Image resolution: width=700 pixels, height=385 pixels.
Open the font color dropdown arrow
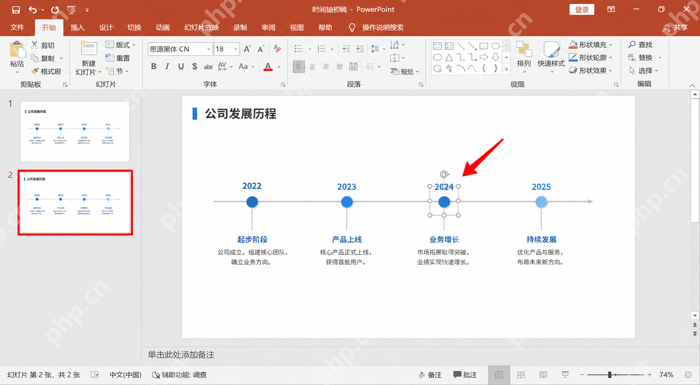pyautogui.click(x=279, y=67)
